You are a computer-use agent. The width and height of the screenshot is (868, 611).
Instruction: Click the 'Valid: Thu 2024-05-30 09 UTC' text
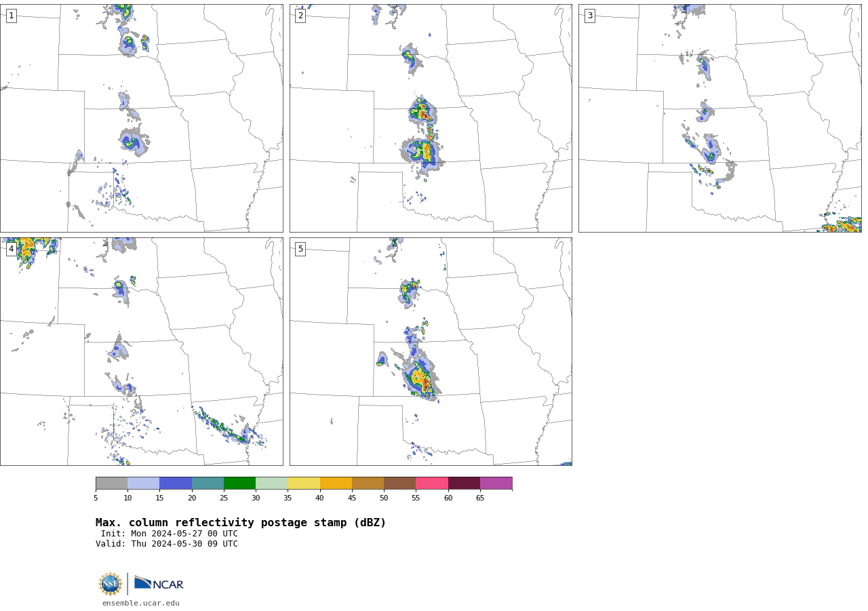click(167, 544)
